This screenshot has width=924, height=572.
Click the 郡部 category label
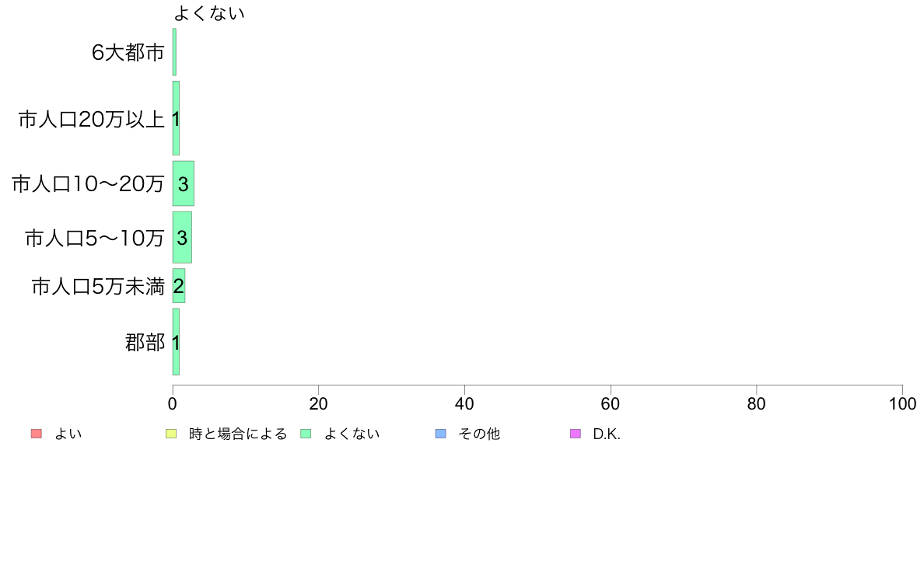(x=145, y=342)
